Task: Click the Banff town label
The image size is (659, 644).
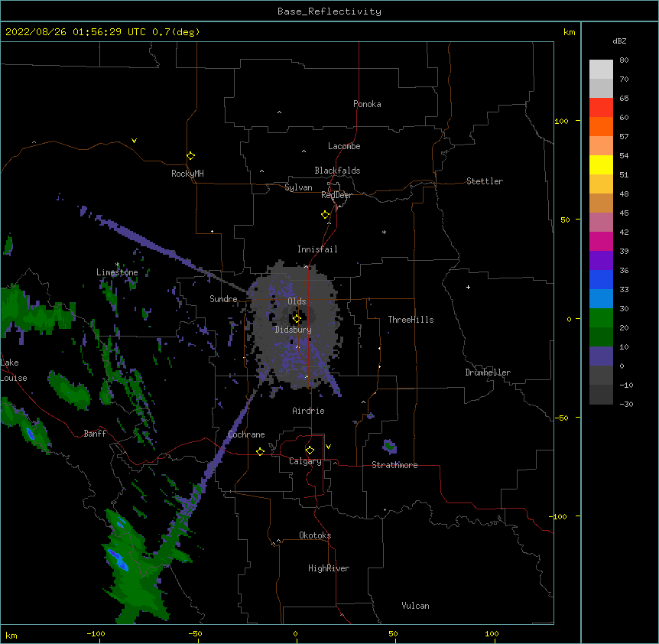Action: point(95,434)
